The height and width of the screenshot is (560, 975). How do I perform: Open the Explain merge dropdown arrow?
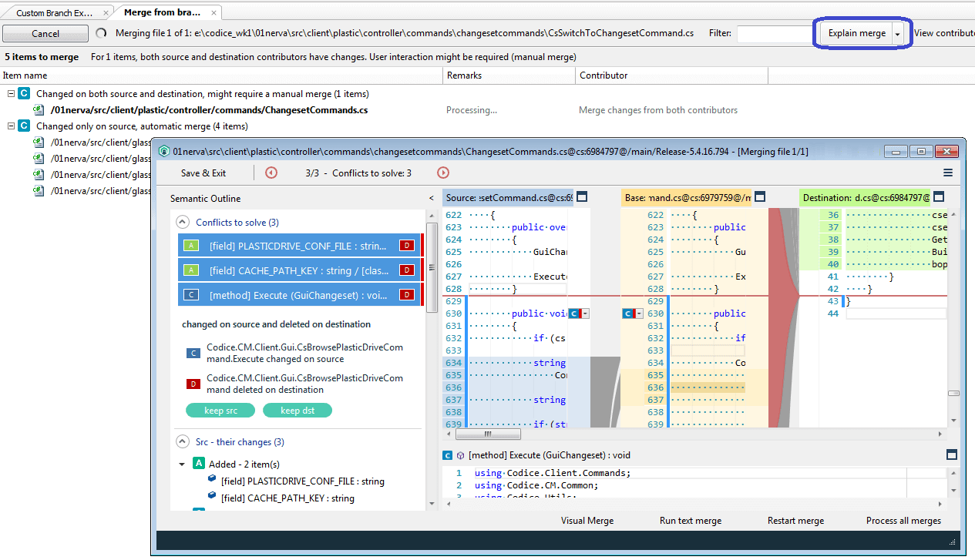[x=897, y=33]
